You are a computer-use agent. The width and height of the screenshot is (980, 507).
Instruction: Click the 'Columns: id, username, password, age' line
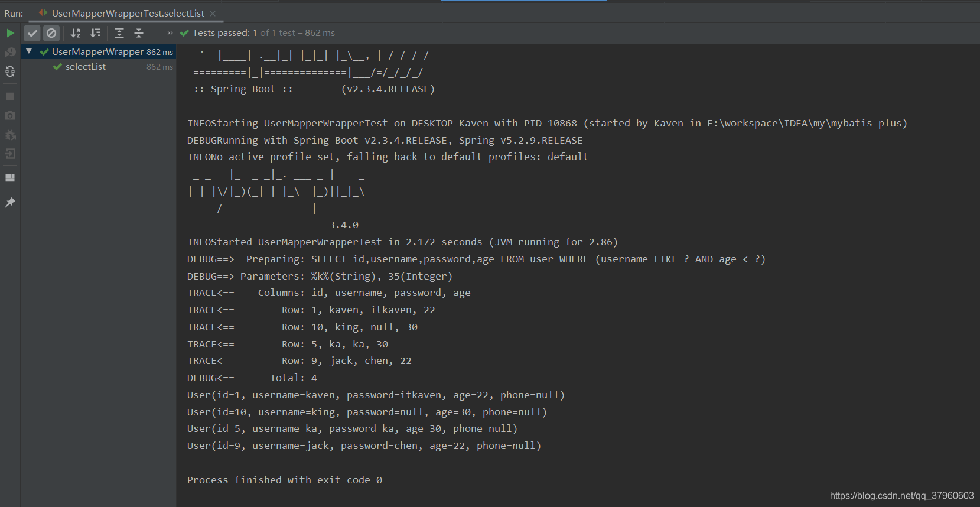329,292
